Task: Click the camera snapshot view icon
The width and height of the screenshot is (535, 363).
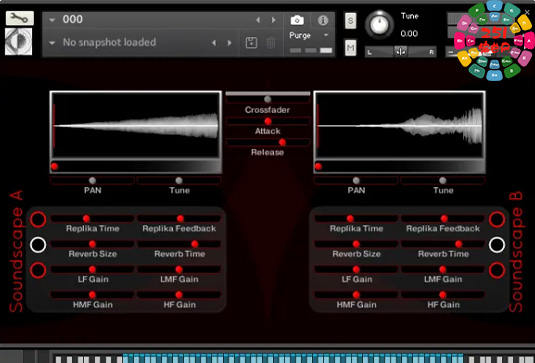Action: pyautogui.click(x=297, y=20)
